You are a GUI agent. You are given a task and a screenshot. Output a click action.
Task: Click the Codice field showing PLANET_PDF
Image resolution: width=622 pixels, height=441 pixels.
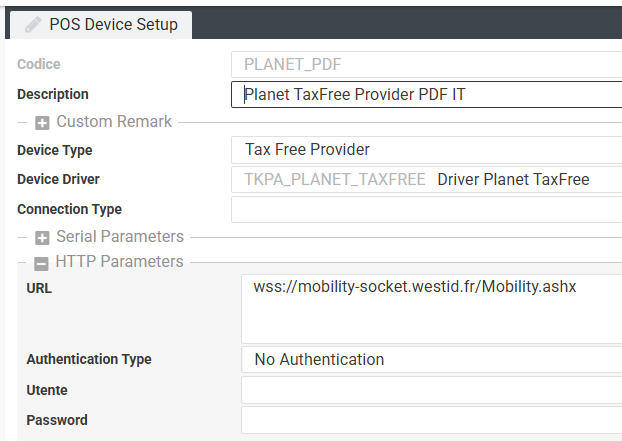tap(425, 65)
